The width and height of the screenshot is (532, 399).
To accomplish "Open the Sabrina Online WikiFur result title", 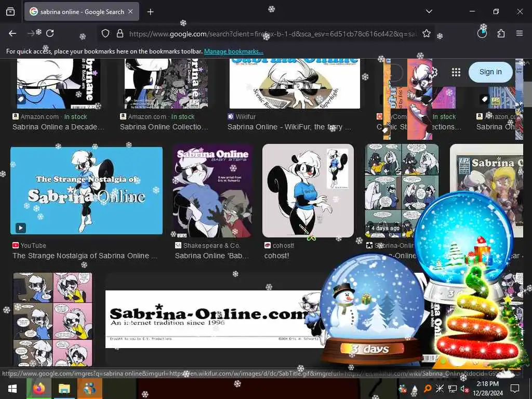I will pos(289,127).
